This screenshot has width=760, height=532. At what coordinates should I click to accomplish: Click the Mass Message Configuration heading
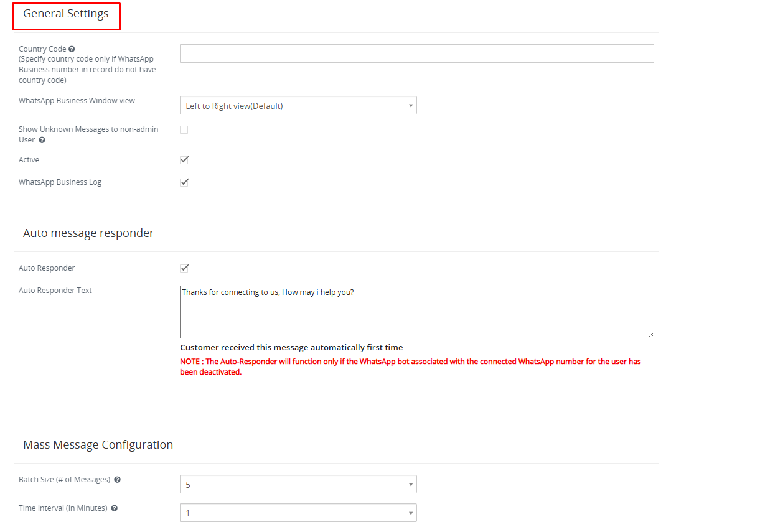point(98,445)
